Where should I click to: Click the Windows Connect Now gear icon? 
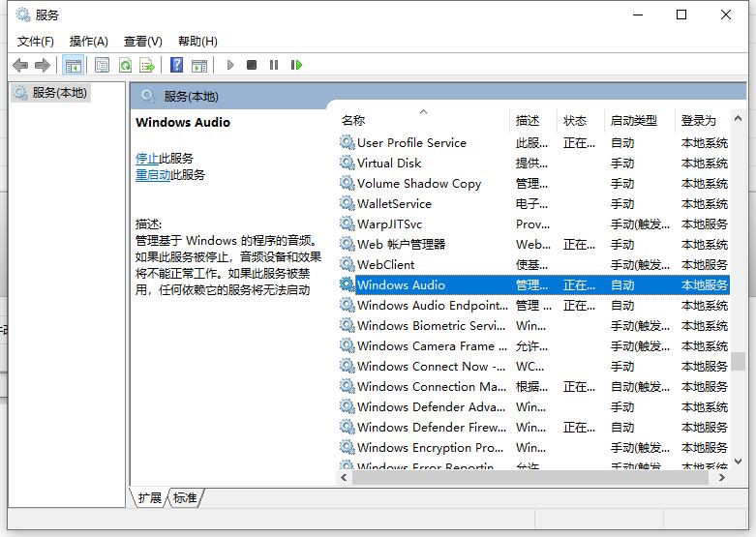(x=347, y=366)
